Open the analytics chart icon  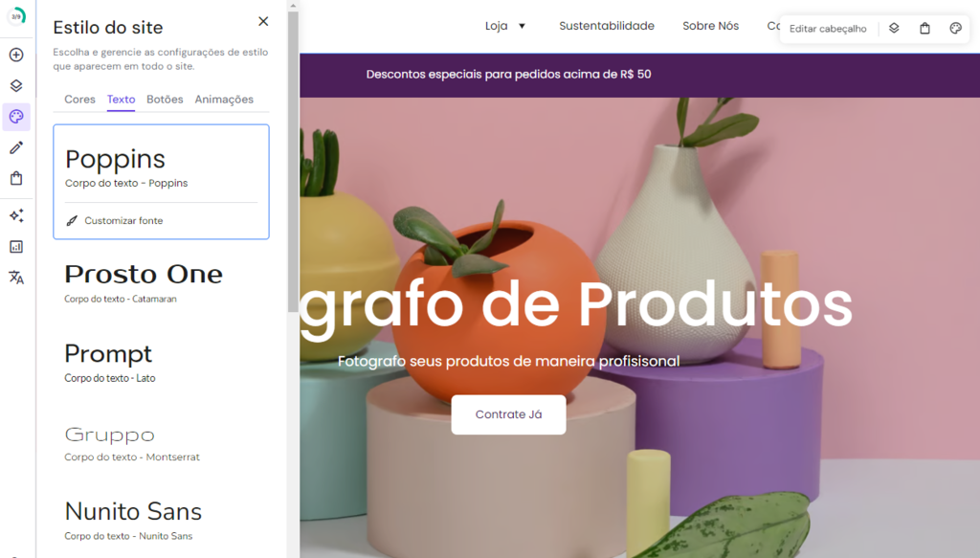(x=16, y=247)
